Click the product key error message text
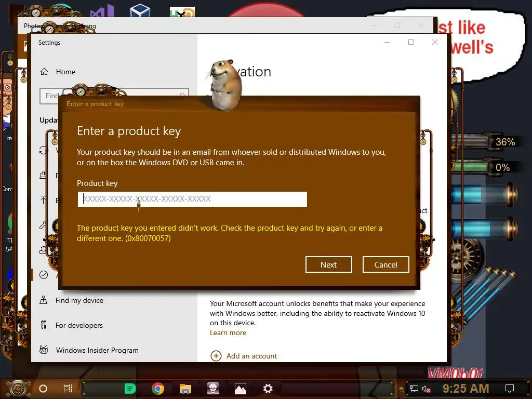The image size is (532, 399). coord(229,233)
